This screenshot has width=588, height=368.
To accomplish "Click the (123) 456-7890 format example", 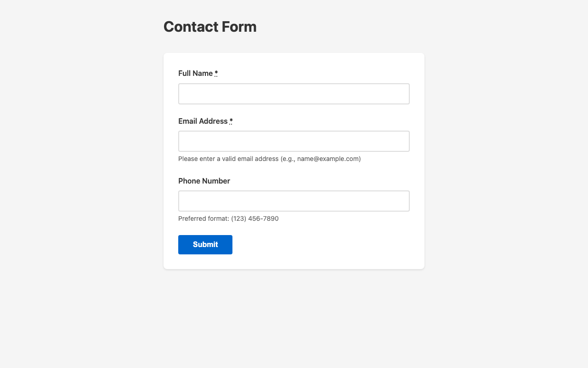I will (x=255, y=218).
